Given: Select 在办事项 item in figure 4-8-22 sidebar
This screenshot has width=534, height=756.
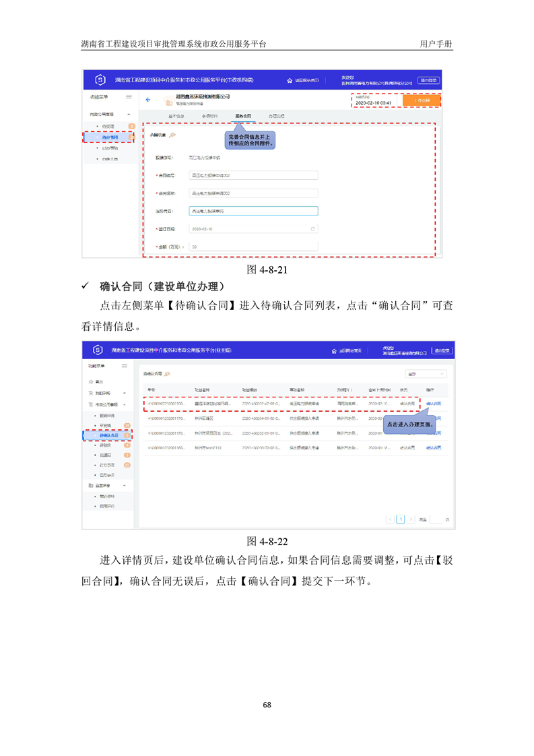Looking at the screenshot, I should [x=107, y=466].
